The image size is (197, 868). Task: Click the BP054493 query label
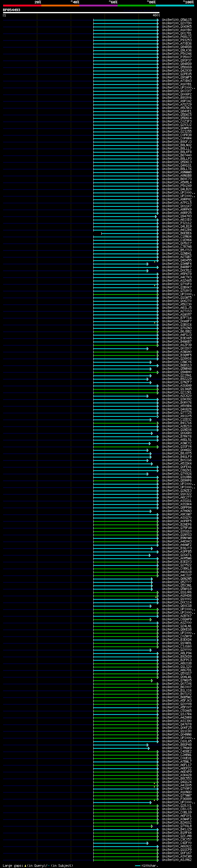click(x=11, y=10)
